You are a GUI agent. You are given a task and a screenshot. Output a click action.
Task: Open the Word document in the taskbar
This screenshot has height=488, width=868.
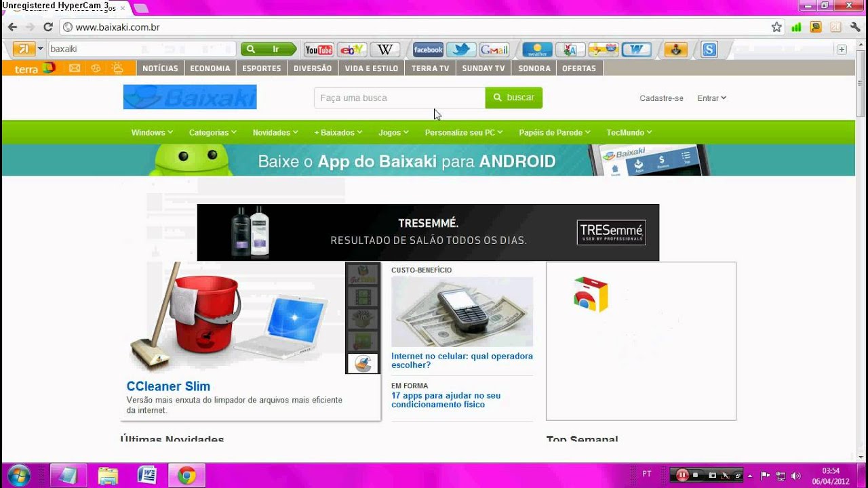pyautogui.click(x=147, y=475)
